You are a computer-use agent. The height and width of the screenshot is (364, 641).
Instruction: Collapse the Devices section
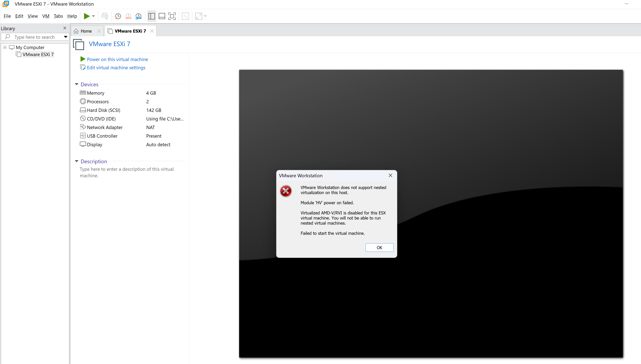(77, 84)
